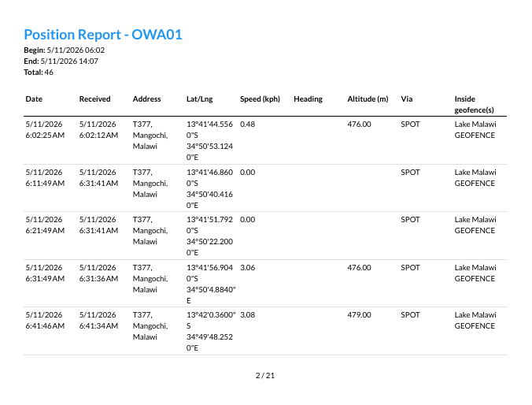Click the altitude value 479.00
532x405 pixels.
359,314
